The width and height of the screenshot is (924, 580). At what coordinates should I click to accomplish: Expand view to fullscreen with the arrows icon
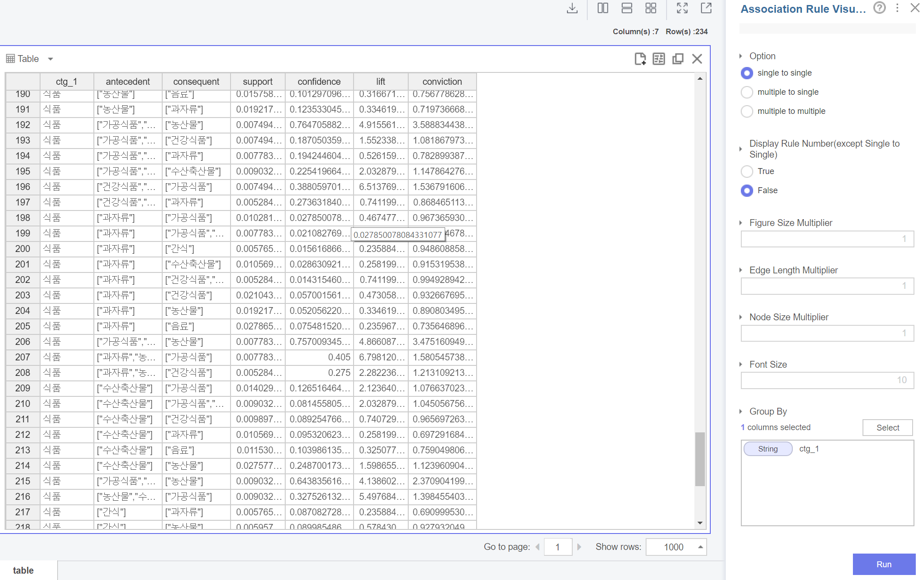click(x=682, y=8)
